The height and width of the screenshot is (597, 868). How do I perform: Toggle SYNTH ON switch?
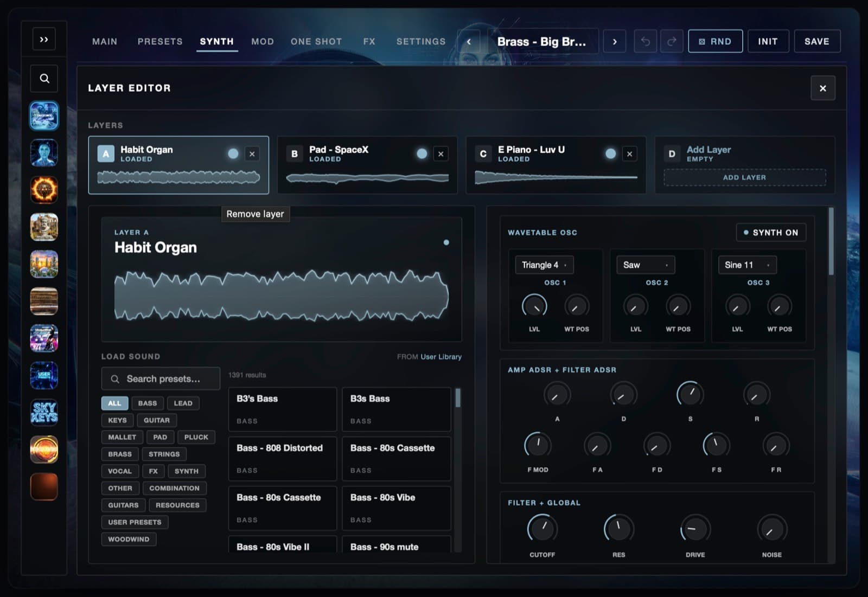pyautogui.click(x=771, y=233)
